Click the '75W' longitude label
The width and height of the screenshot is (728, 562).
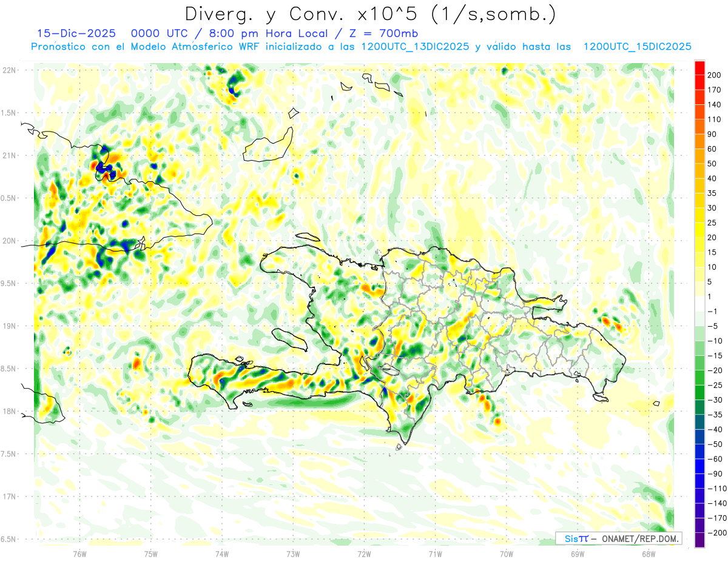point(151,553)
